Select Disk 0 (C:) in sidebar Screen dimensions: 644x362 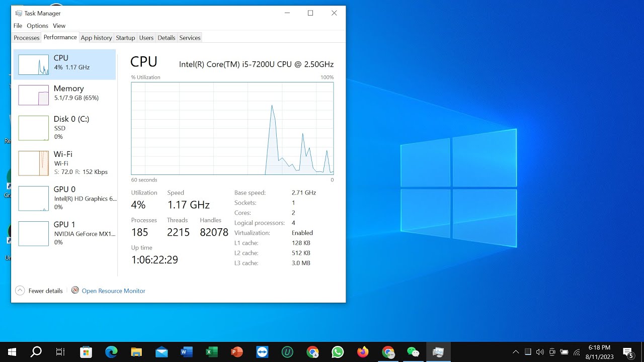click(x=64, y=127)
